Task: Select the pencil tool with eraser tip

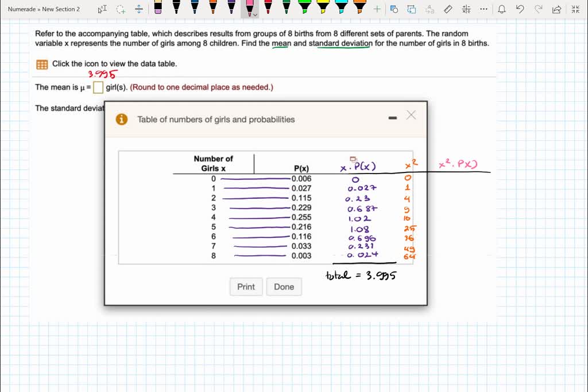Action: pos(158,9)
